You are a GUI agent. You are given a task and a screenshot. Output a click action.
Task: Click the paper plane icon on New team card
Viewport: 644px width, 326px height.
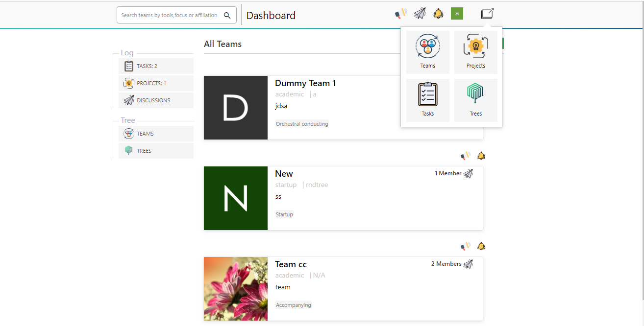tap(468, 173)
